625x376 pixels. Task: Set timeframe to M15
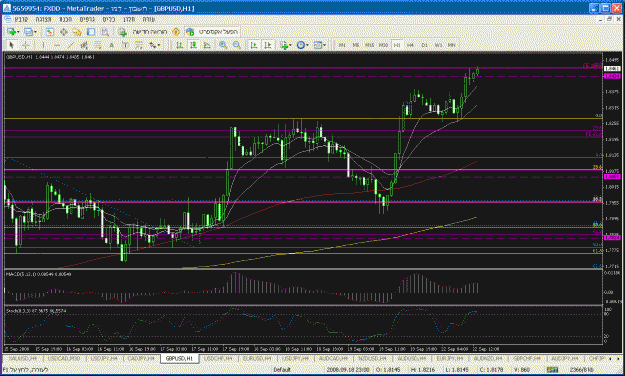tap(369, 45)
